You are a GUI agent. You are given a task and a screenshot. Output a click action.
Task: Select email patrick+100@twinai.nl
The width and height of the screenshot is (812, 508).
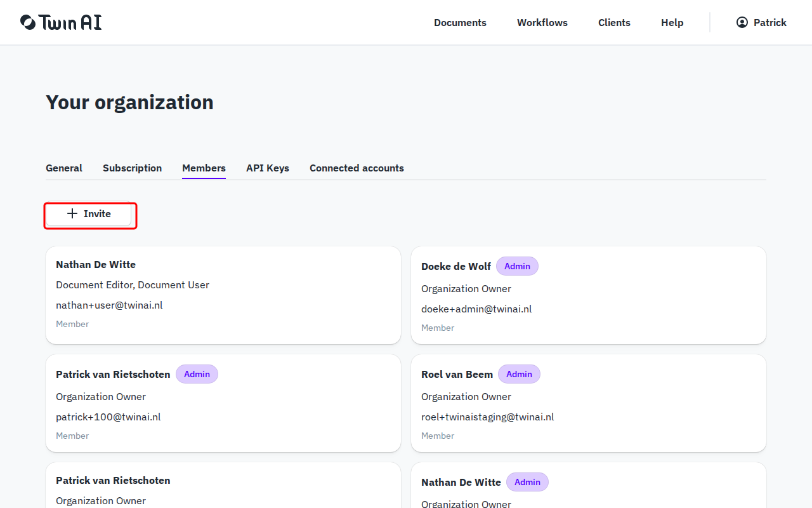(108, 417)
